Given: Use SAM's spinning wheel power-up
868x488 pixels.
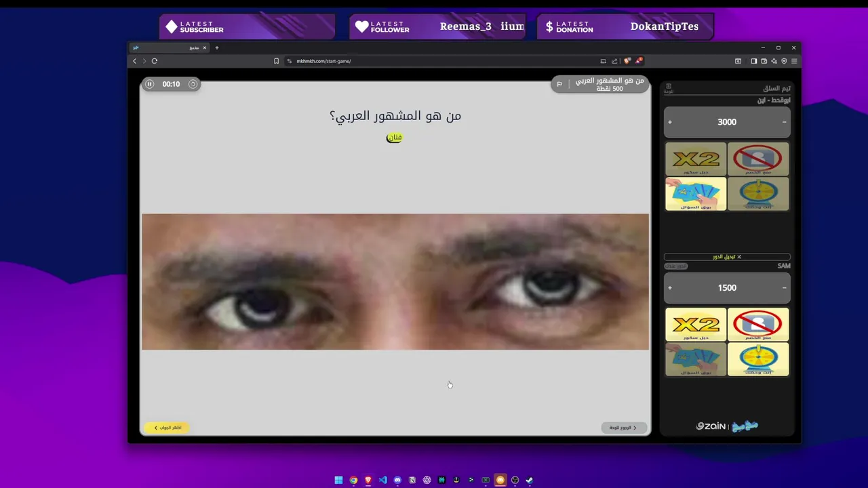Looking at the screenshot, I should [758, 359].
